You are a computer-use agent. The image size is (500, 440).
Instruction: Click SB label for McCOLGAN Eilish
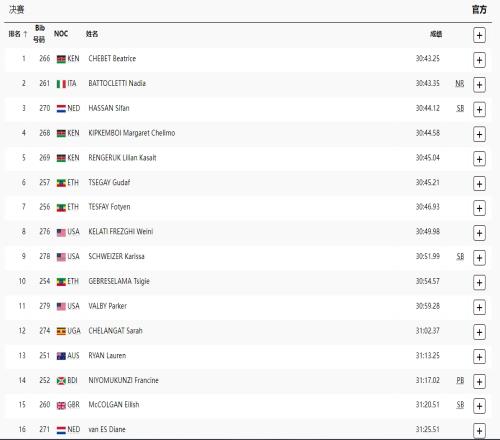click(460, 405)
